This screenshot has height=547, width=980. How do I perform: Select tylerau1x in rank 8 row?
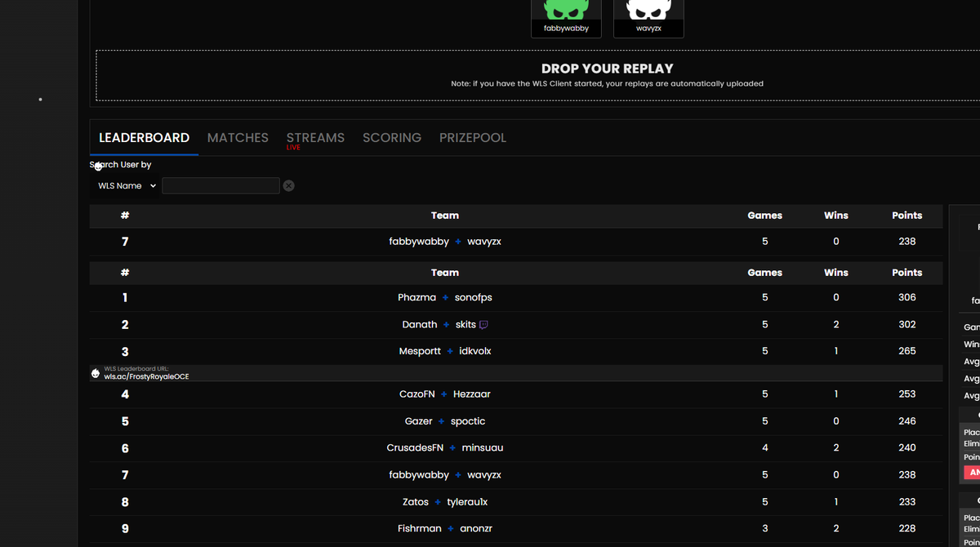click(467, 502)
